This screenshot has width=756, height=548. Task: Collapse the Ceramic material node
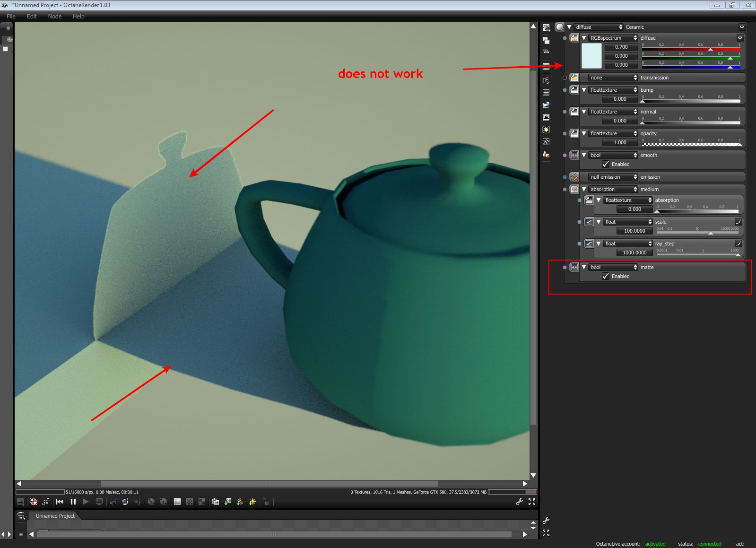click(x=569, y=27)
